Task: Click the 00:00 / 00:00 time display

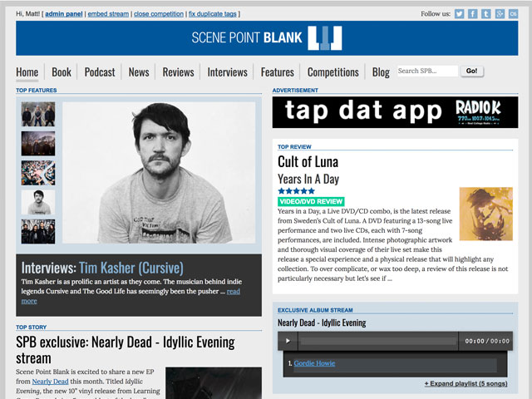Action: (487, 342)
